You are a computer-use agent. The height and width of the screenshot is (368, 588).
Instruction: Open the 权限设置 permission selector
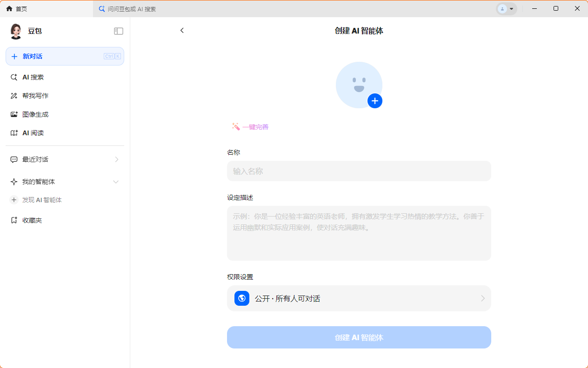pyautogui.click(x=359, y=298)
